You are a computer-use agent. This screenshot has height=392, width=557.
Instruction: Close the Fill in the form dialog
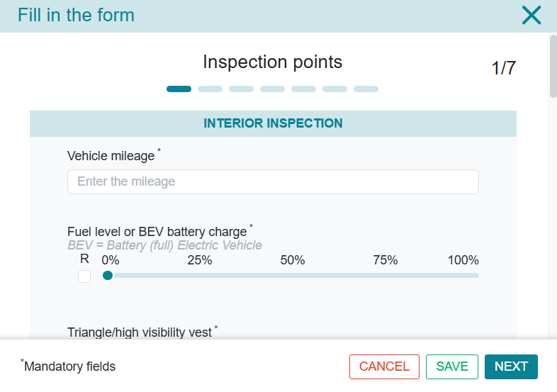pos(531,15)
